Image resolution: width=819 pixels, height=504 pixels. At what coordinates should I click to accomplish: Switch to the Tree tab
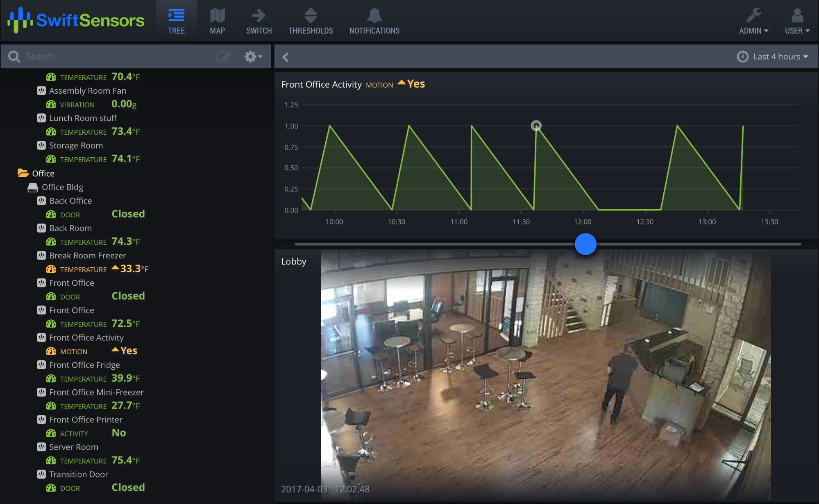[x=176, y=20]
